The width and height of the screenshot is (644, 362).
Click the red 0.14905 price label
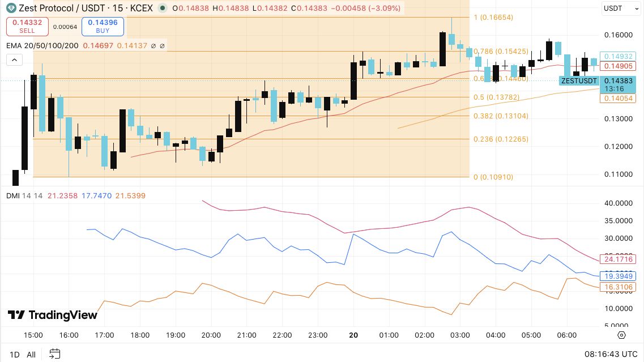tap(618, 66)
